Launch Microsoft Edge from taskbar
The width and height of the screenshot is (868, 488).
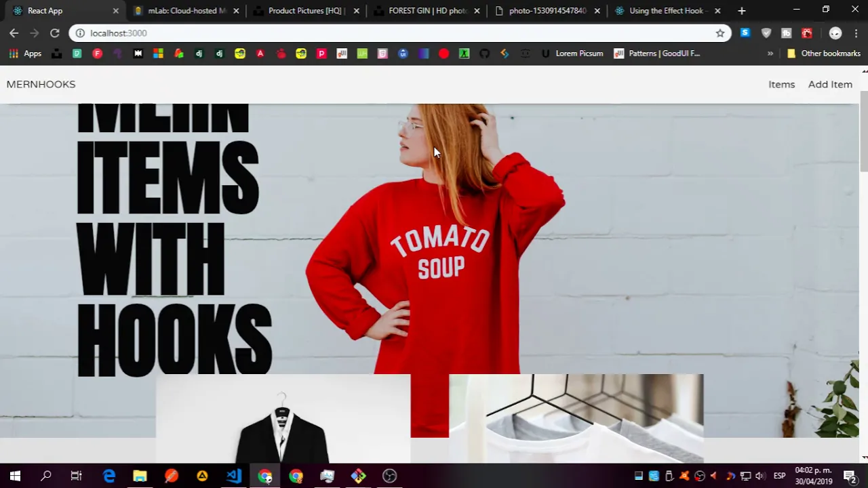tap(108, 476)
